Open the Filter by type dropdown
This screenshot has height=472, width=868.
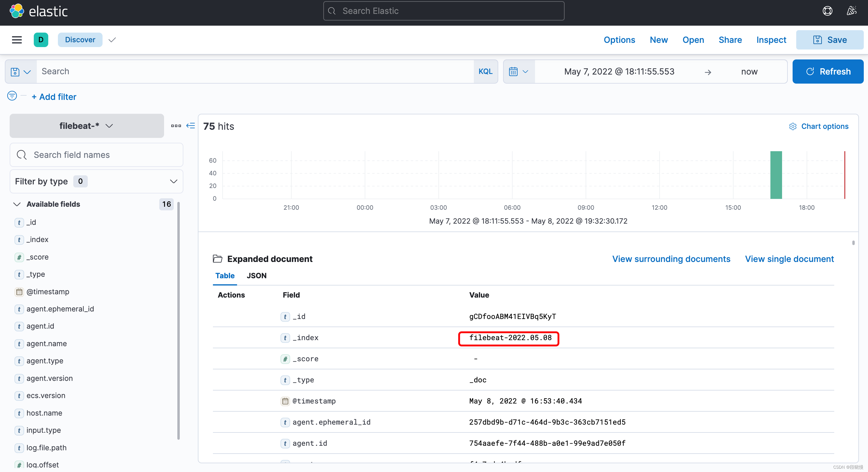coord(97,181)
